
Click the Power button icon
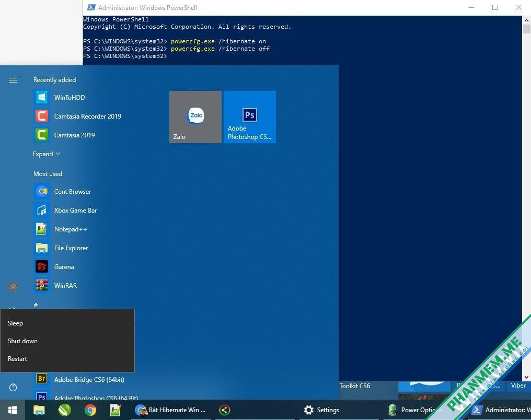13,387
